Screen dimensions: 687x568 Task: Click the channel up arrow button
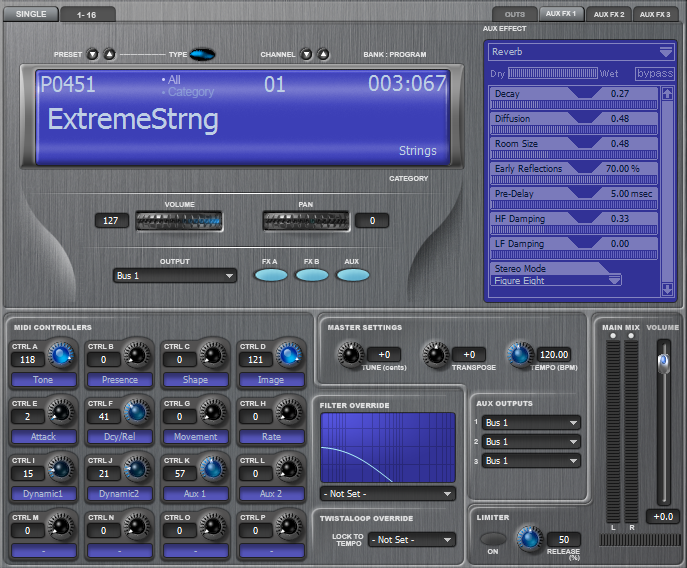[324, 54]
